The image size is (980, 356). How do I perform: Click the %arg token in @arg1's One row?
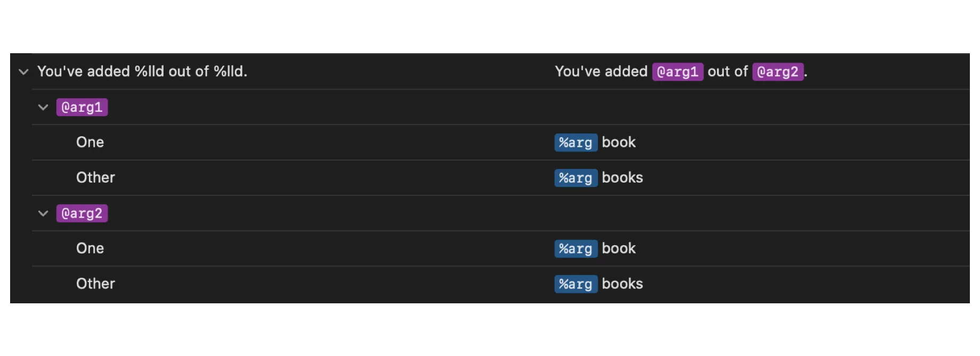576,143
